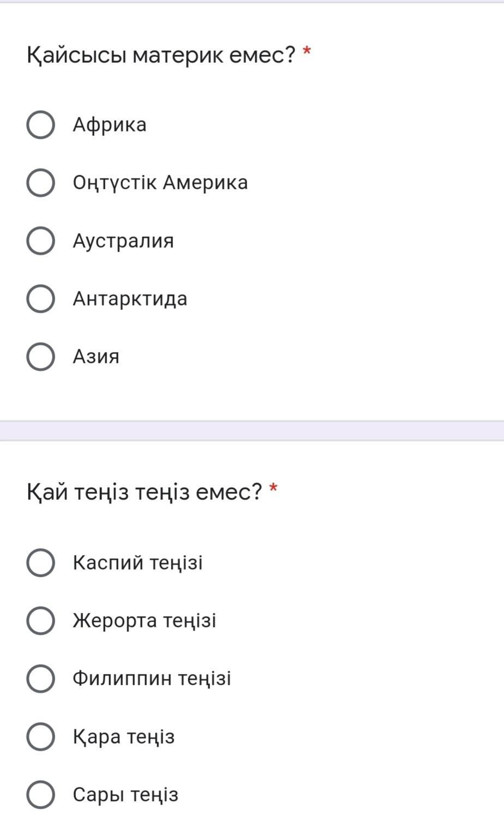Select the Қара теңіз radio button
Image resolution: width=504 pixels, height=838 pixels.
[x=40, y=737]
